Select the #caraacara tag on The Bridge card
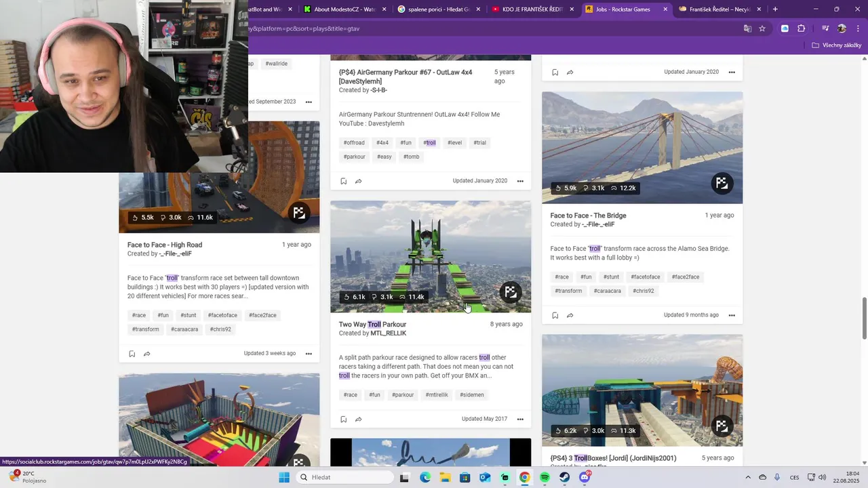 click(x=608, y=291)
